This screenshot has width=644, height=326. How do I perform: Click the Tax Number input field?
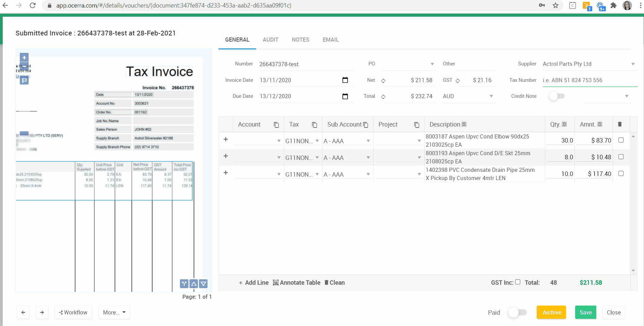pyautogui.click(x=590, y=80)
